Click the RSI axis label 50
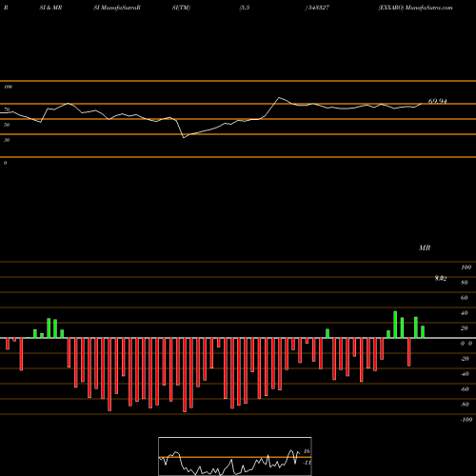Viewport: 476px width, 476px height. click(7, 125)
